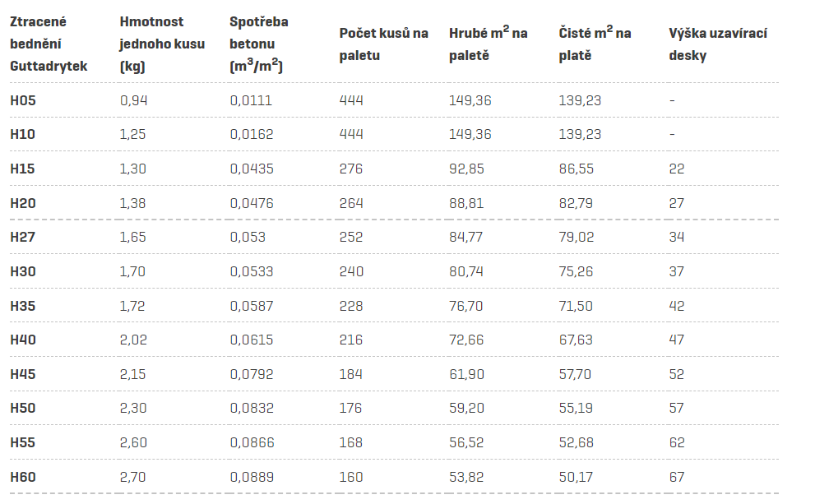Select the 'Počet kusů na paletu' header
Image resolution: width=815 pixels, height=504 pixels.
383,44
